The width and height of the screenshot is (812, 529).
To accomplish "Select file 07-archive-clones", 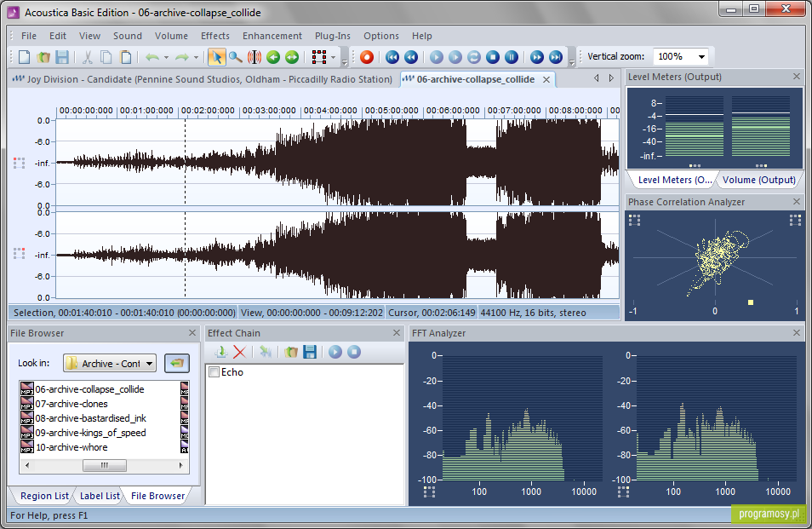I will [71, 404].
